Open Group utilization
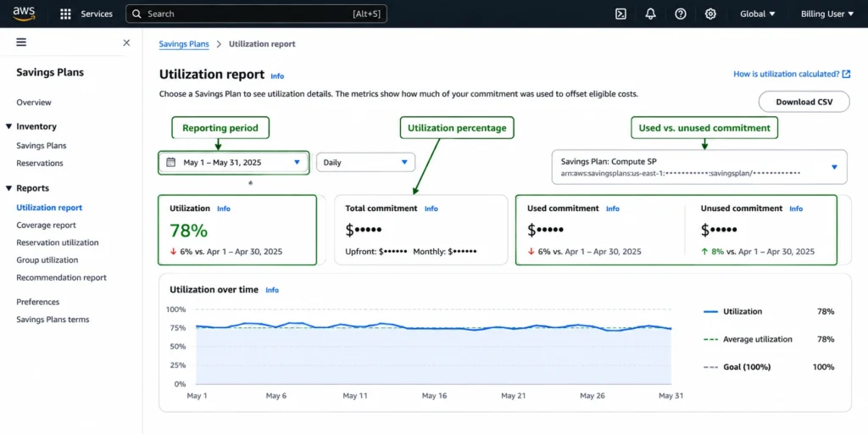This screenshot has width=868, height=434. (47, 260)
